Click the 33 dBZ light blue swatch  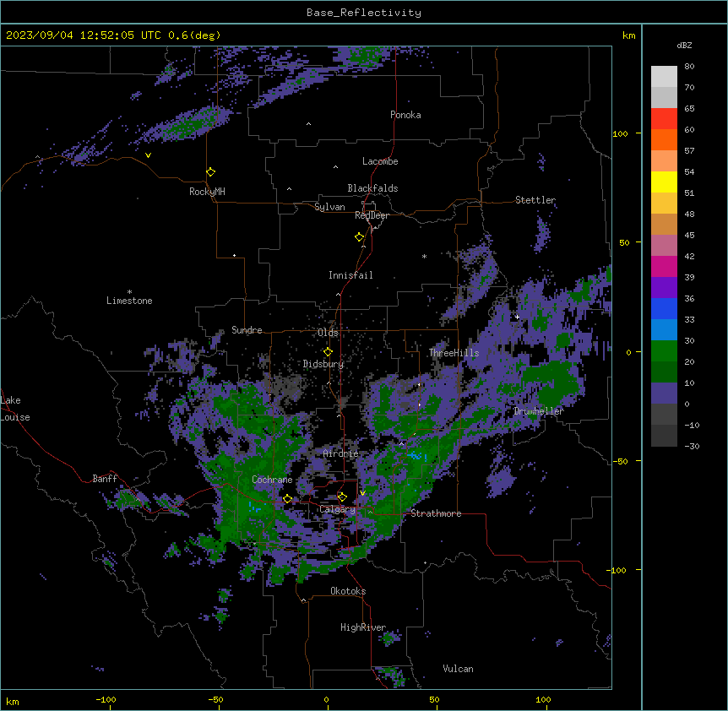(664, 329)
